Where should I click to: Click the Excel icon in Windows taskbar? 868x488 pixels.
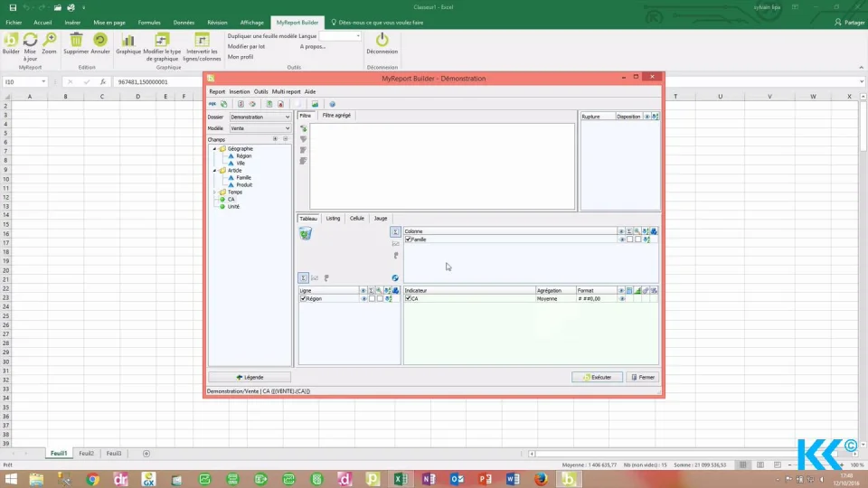pos(401,479)
